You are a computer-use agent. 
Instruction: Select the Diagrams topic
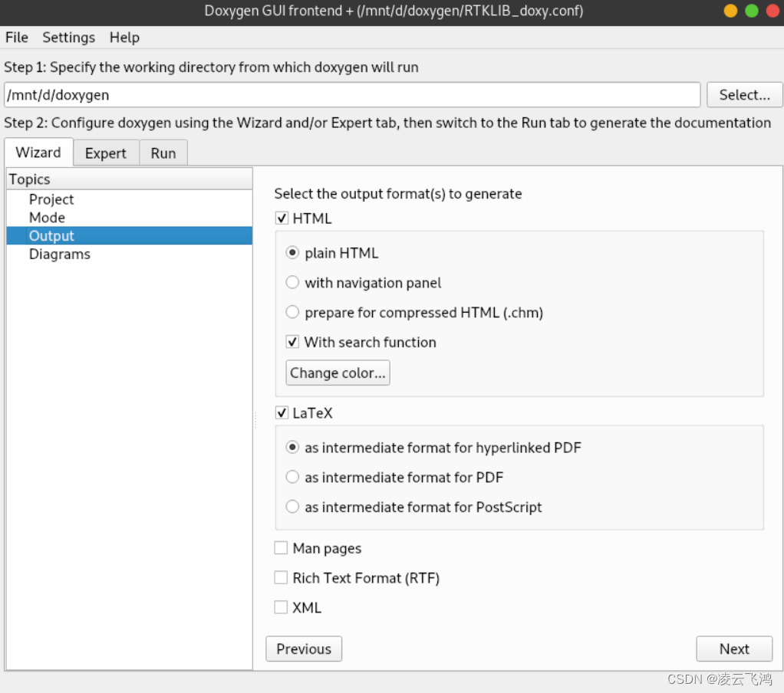[60, 255]
